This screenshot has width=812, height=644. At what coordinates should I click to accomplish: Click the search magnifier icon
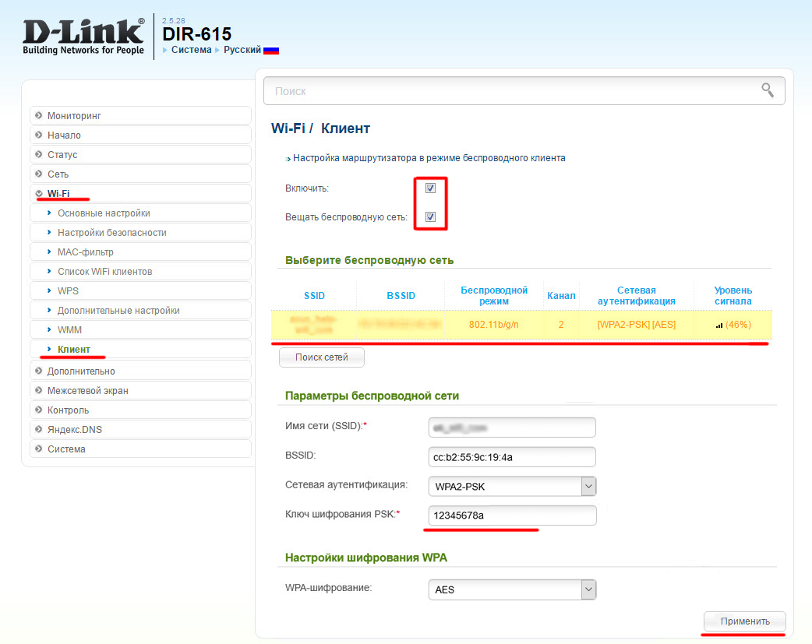pos(768,90)
